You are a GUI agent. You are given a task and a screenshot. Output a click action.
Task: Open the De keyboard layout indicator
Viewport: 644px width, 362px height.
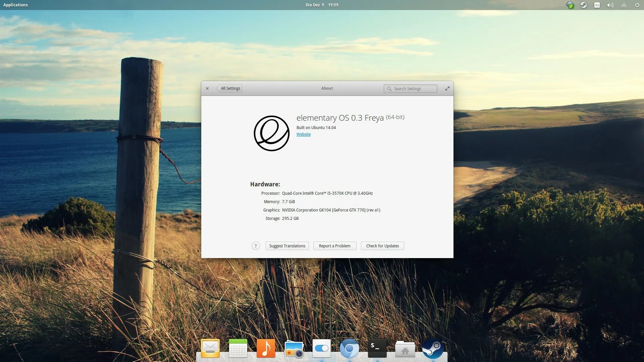[597, 5]
